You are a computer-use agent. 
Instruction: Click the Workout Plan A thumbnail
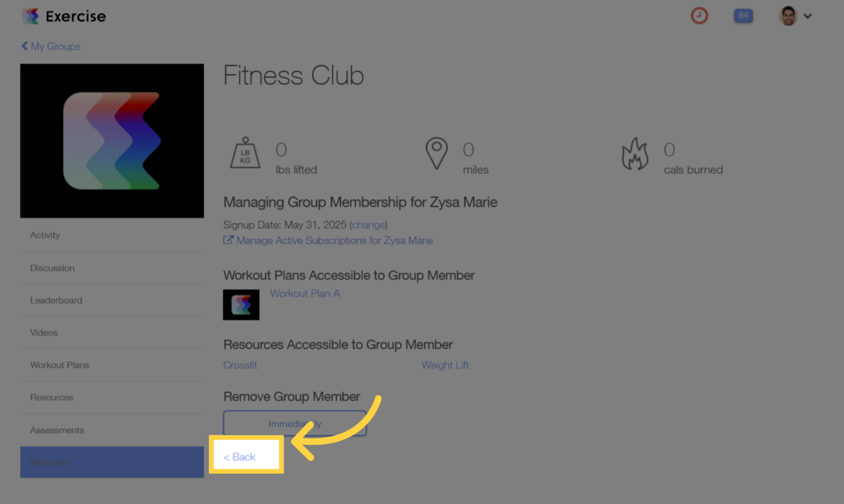click(241, 304)
